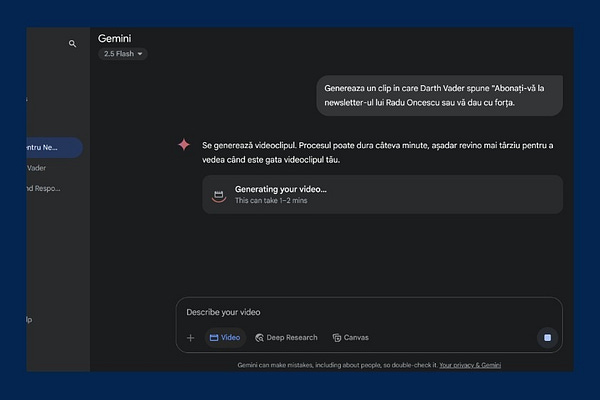Viewport: 600px width, 400px height.
Task: Toggle the Video mode chip
Action: [x=225, y=338]
